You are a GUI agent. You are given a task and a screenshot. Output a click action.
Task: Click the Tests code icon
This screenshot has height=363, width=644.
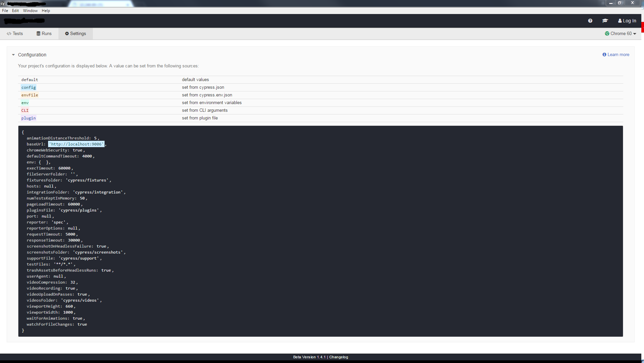9,33
